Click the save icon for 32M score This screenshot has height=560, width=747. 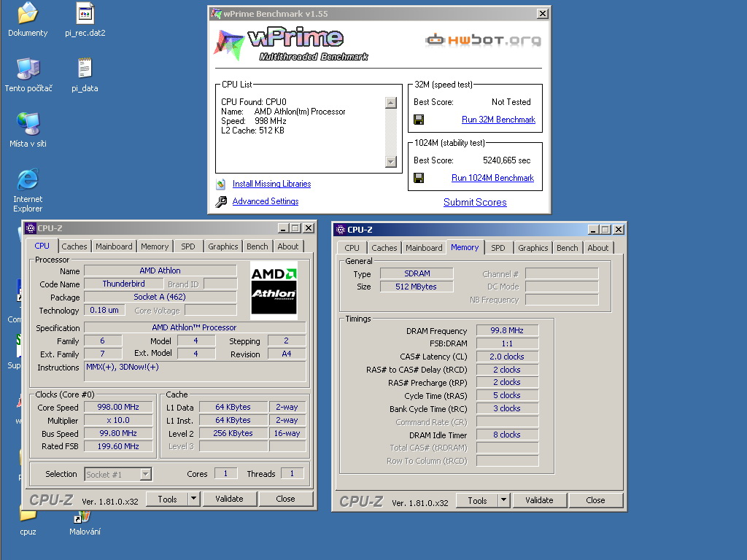[x=419, y=120]
